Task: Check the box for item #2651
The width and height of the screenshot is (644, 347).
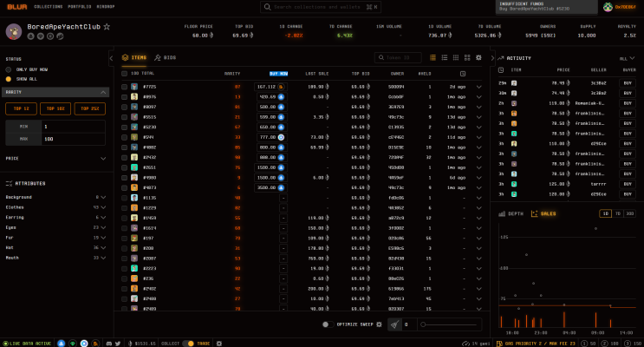Action: (x=125, y=167)
